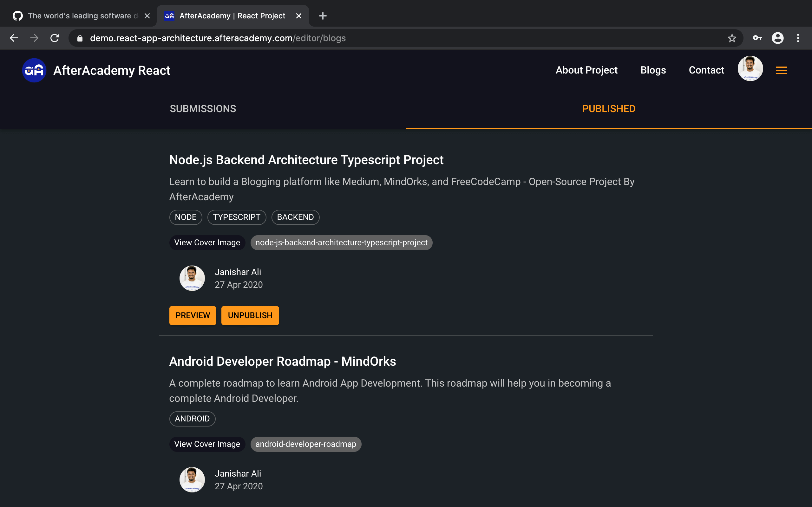Click the TYPESCRIPT tag chip

pos(237,217)
